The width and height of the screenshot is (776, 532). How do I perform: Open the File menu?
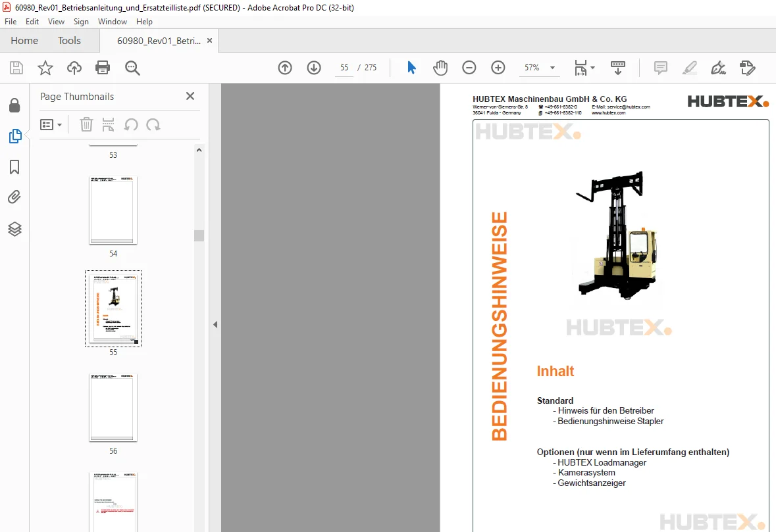pyautogui.click(x=11, y=22)
